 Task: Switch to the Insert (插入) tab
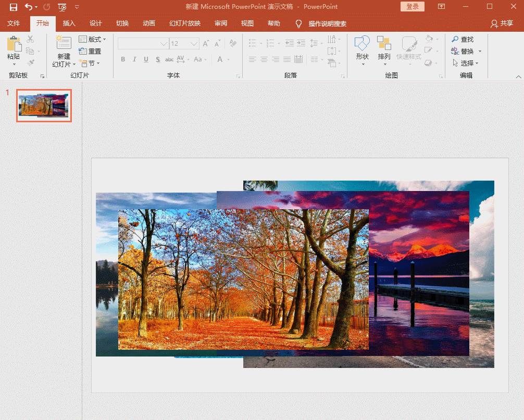pyautogui.click(x=69, y=24)
